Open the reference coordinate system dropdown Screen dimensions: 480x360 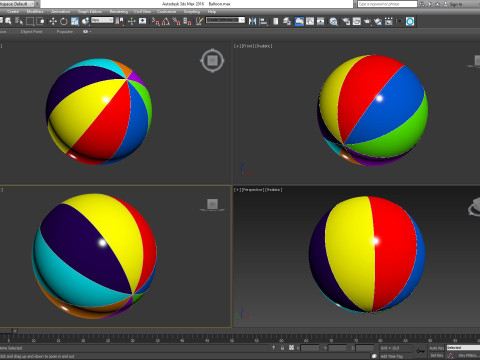point(102,20)
